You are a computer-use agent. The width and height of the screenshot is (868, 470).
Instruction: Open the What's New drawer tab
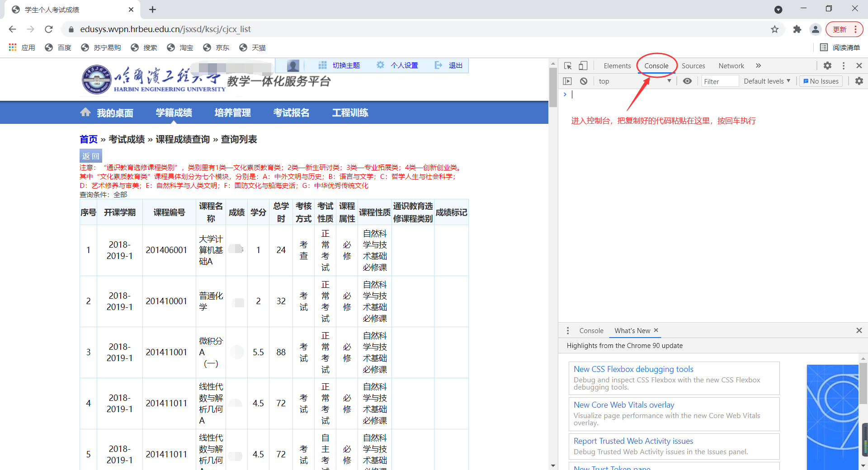(x=632, y=330)
